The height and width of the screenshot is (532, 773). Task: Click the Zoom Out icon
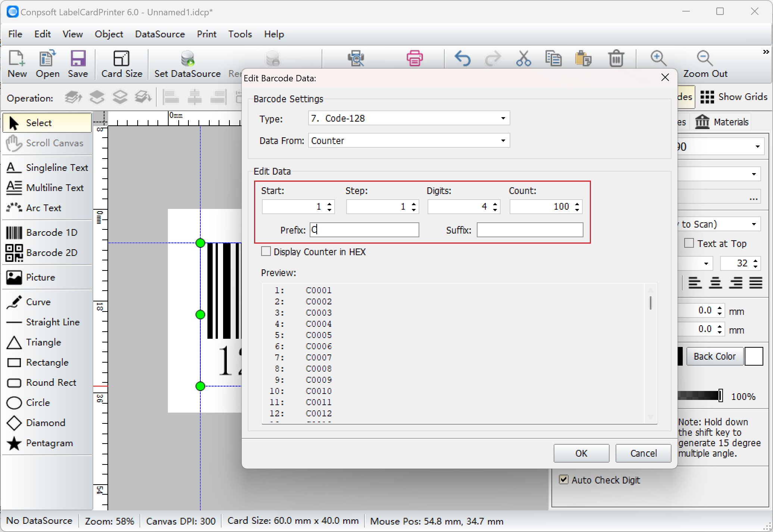pyautogui.click(x=705, y=63)
